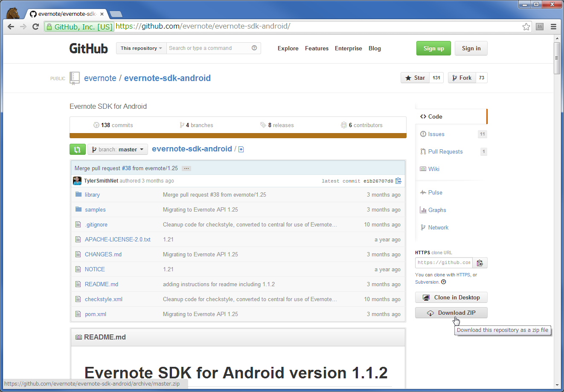
Task: Click the pom.xml file icon
Action: 78,314
